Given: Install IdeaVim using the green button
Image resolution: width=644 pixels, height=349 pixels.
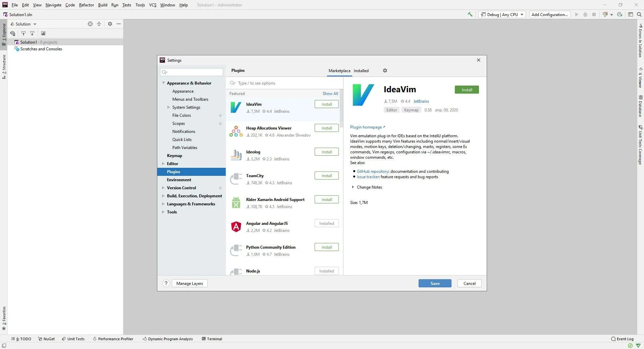Looking at the screenshot, I should [x=467, y=90].
